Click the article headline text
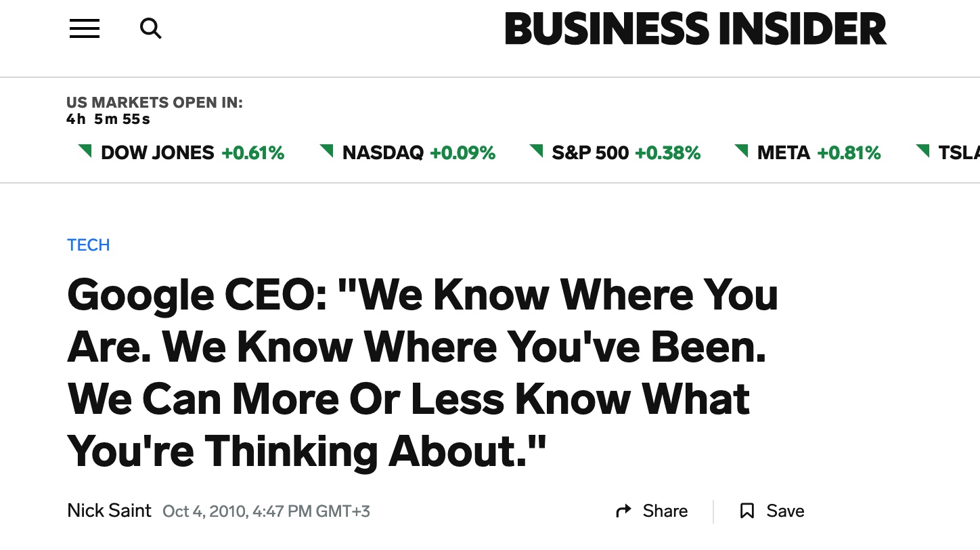Image resolution: width=980 pixels, height=550 pixels. point(422,373)
